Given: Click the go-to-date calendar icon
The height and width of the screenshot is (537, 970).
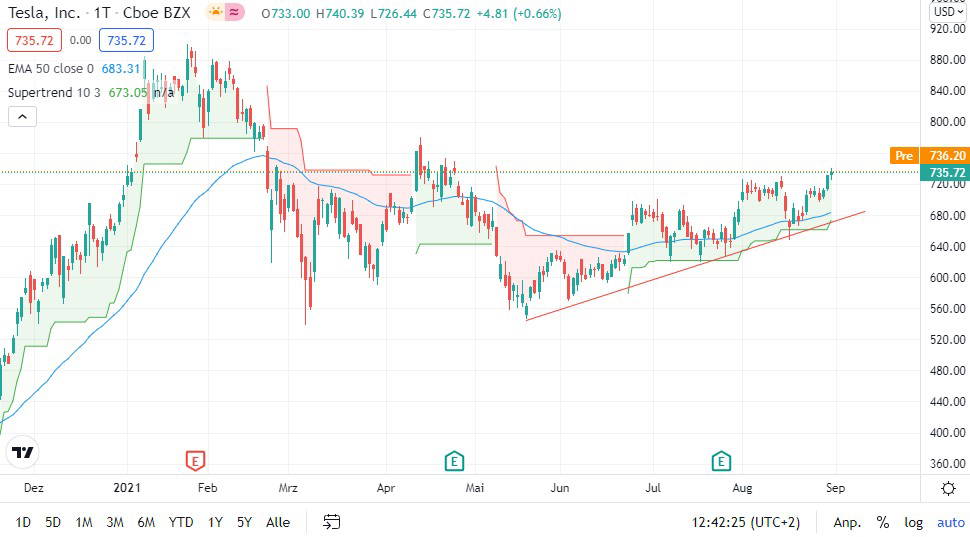Looking at the screenshot, I should [x=332, y=522].
